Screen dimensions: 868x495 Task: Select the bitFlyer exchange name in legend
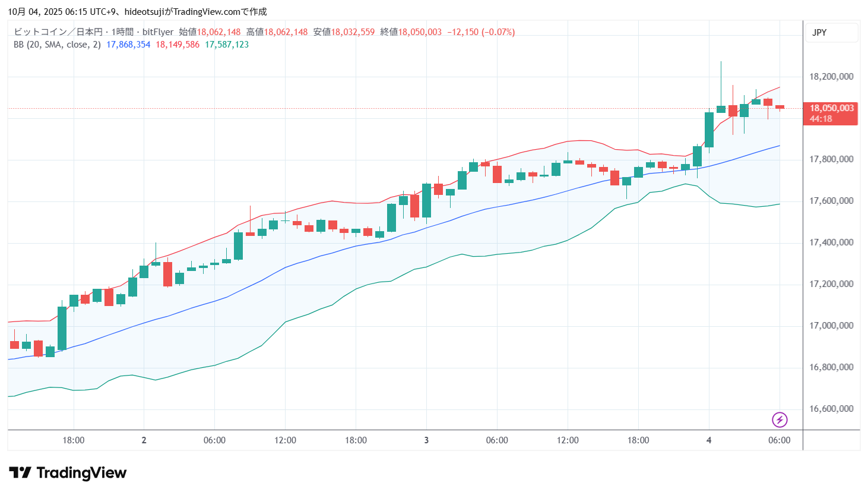[158, 32]
